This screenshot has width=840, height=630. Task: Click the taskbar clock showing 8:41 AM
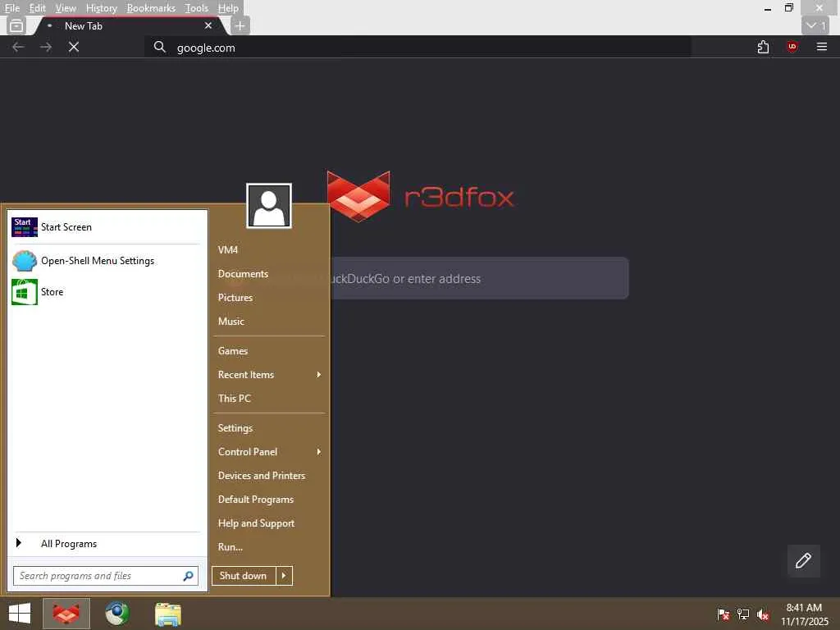coord(804,614)
